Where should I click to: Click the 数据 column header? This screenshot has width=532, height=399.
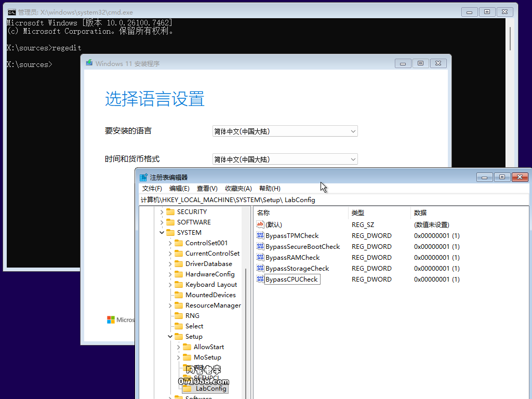420,213
